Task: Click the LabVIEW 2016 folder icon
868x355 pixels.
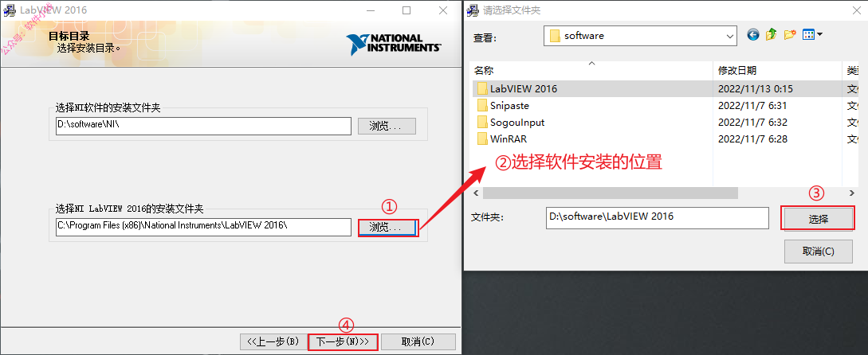Action: point(482,88)
